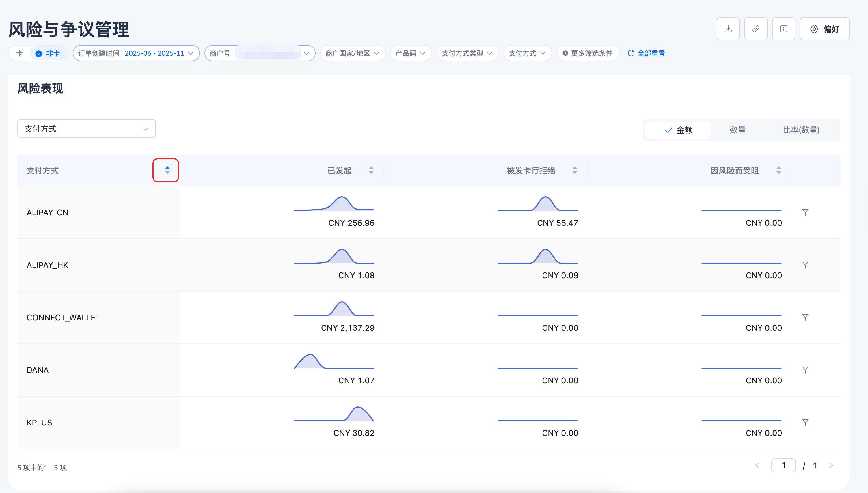Click filter icon in ALIPAY_CN row
The image size is (868, 493).
coord(805,212)
